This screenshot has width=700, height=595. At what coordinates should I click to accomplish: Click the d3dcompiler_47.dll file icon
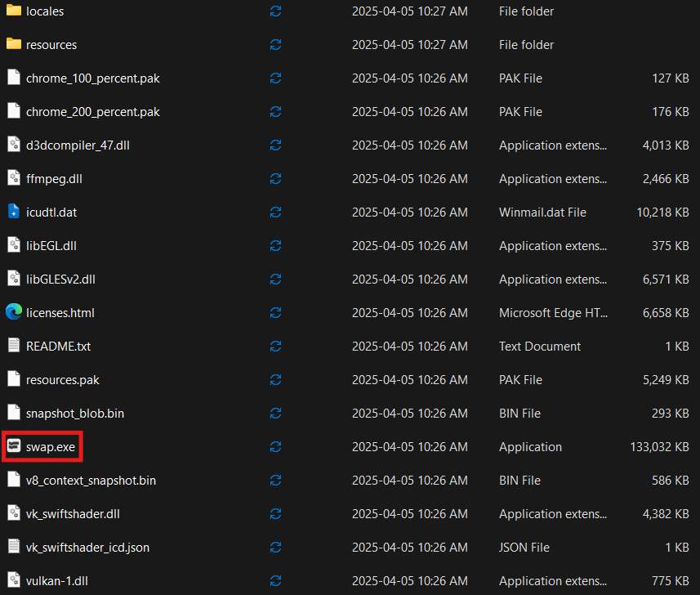click(14, 145)
